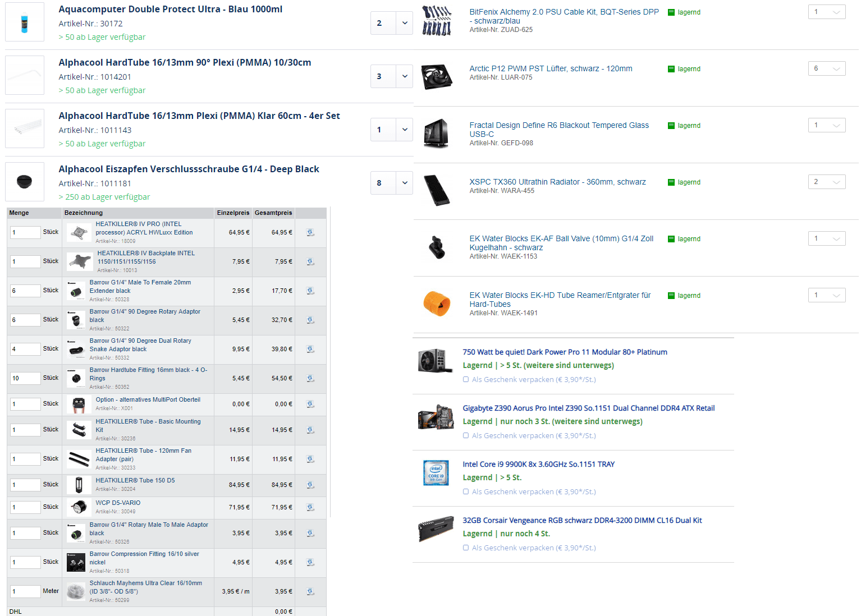Tick gift wrap checkbox for Corsair Vengeance RGB
This screenshot has height=616, width=861.
(466, 548)
